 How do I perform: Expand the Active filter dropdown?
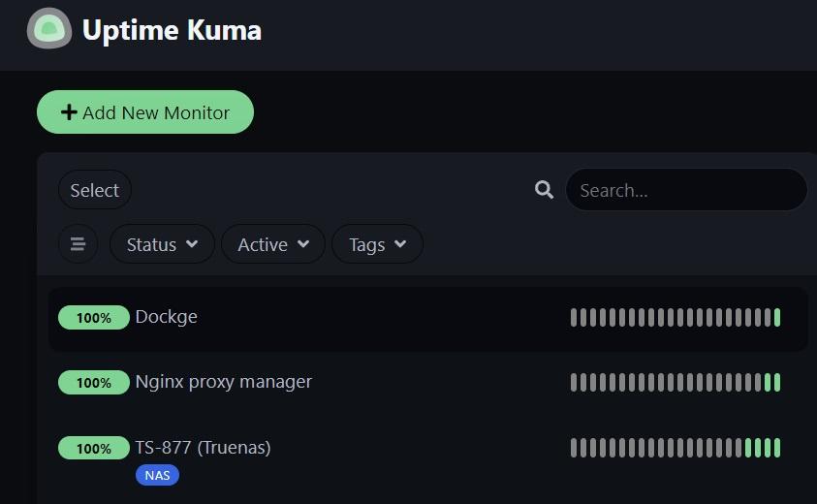tap(273, 244)
